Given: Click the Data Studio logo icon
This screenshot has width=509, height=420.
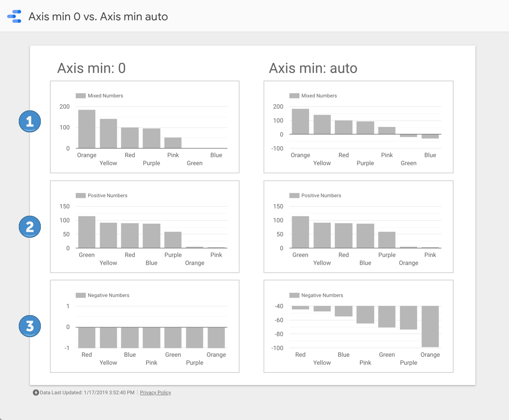Looking at the screenshot, I should point(14,16).
